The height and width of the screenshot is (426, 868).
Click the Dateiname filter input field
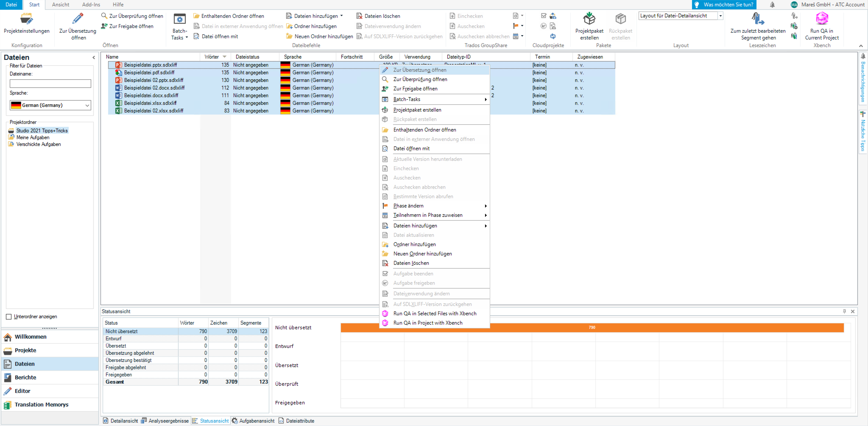[x=50, y=83]
